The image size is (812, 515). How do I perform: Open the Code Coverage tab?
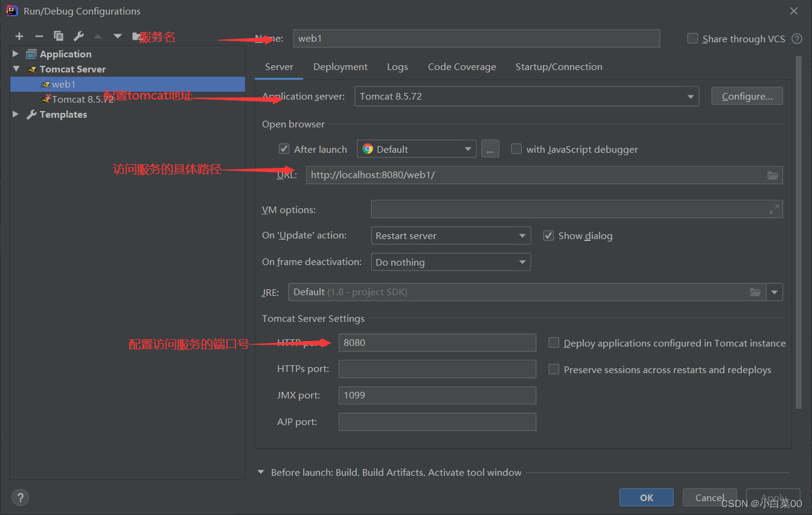coord(462,67)
